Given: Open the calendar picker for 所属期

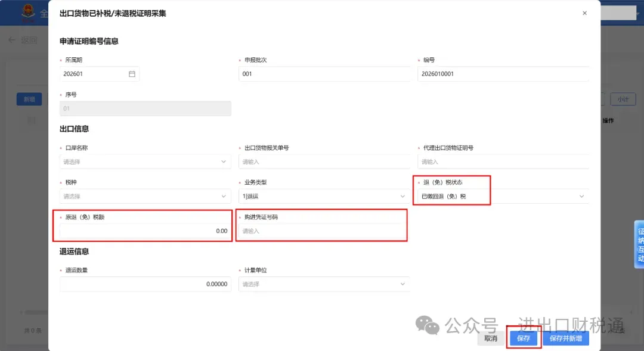Looking at the screenshot, I should point(132,74).
